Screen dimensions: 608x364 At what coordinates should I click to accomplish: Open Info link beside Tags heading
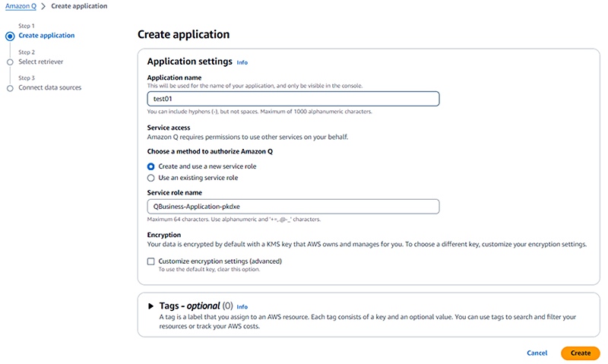[242, 307]
